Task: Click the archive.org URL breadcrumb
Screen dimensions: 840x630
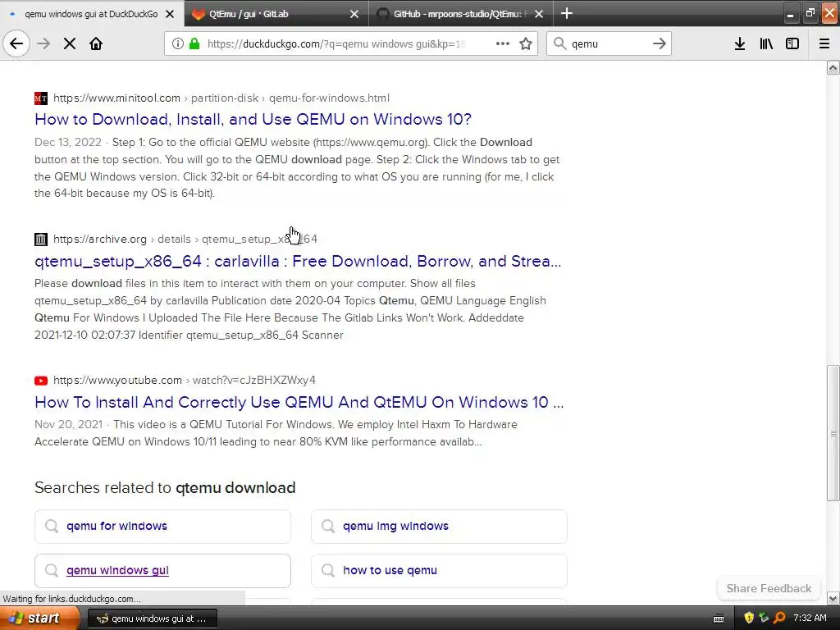Action: point(185,239)
